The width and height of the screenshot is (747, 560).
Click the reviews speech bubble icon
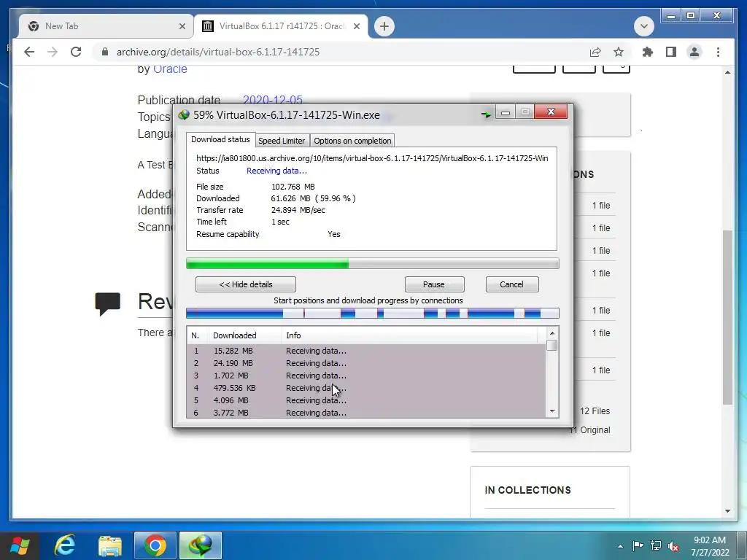[108, 304]
